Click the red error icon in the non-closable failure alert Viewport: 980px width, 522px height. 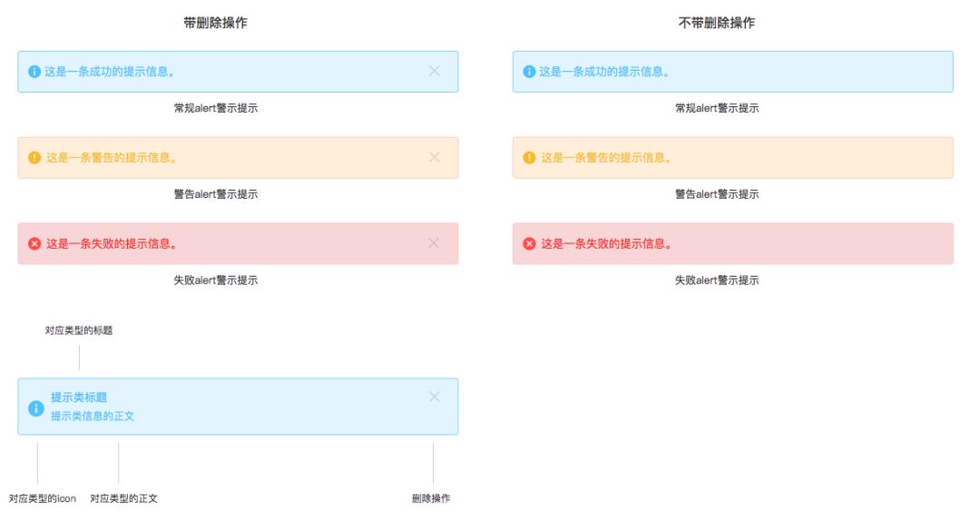(x=529, y=244)
